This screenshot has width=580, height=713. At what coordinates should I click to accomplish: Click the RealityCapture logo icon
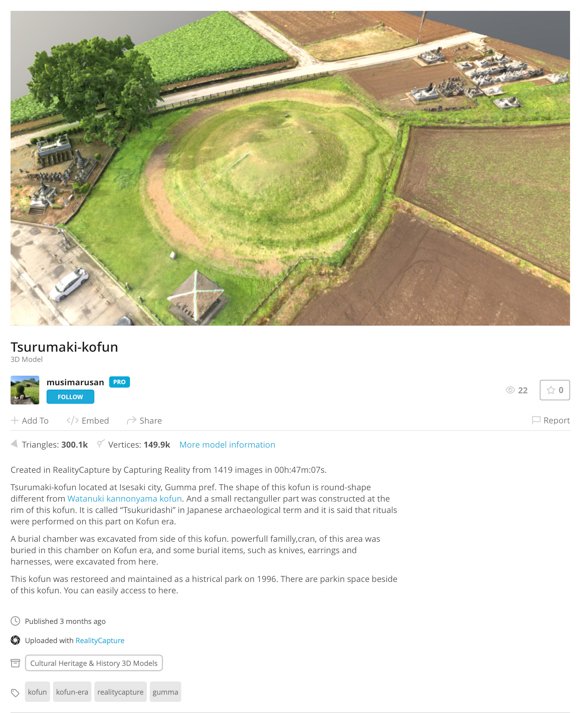(15, 640)
